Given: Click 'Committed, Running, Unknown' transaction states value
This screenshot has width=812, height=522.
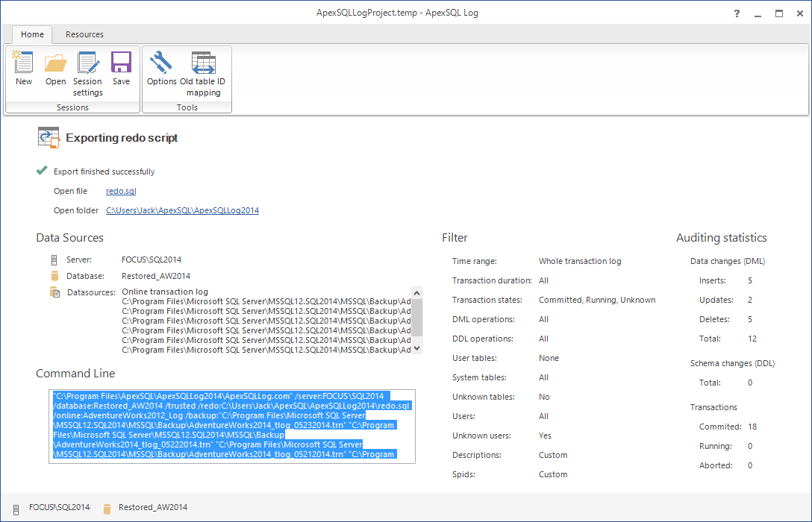Looking at the screenshot, I should click(x=597, y=300).
